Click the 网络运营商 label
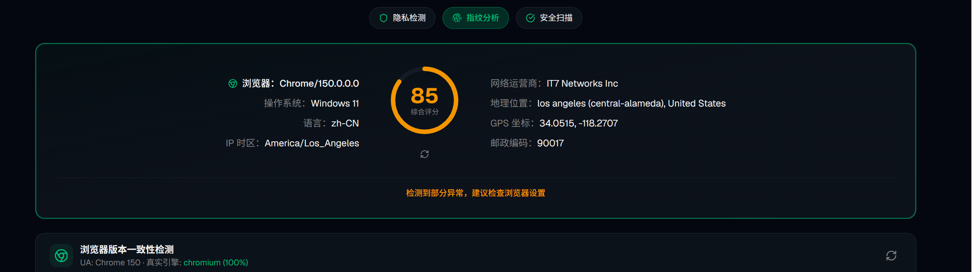This screenshot has width=980, height=272. (516, 84)
